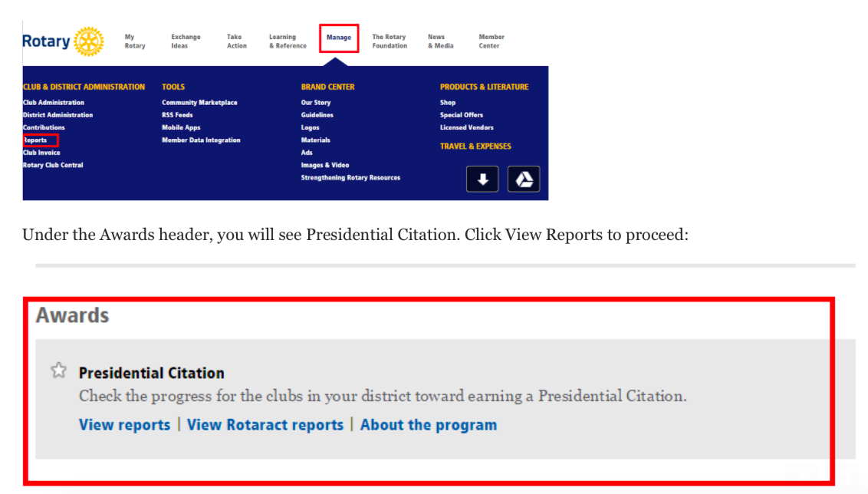Open Club Invoice link
The image size is (868, 494).
41,153
